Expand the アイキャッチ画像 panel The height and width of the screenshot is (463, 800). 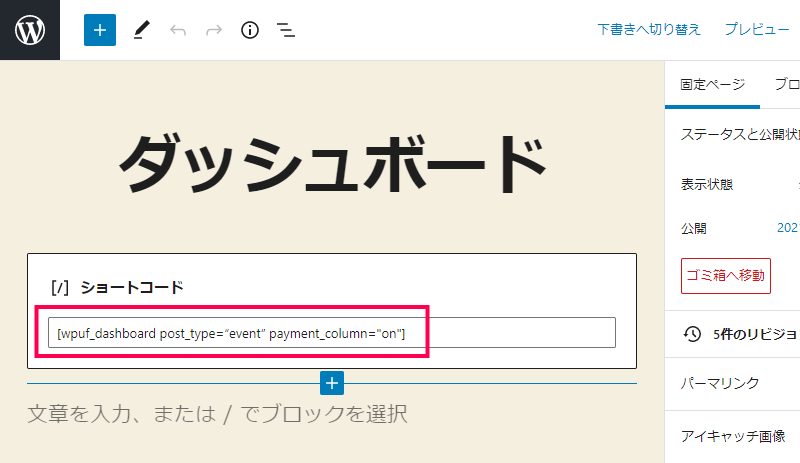coord(733,436)
